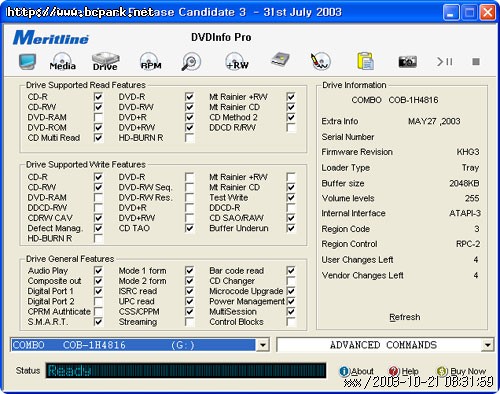Click the Firmware Revision value KHG3

[x=468, y=152]
